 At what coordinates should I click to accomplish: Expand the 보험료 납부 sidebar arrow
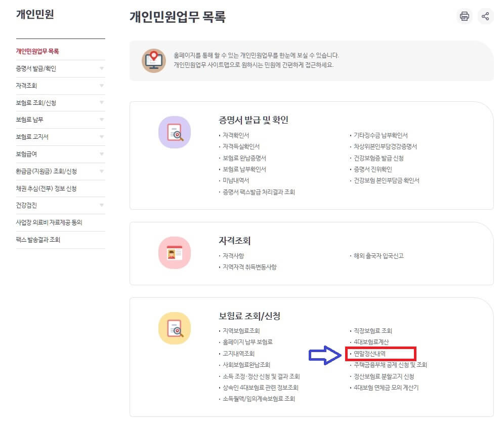[x=102, y=120]
